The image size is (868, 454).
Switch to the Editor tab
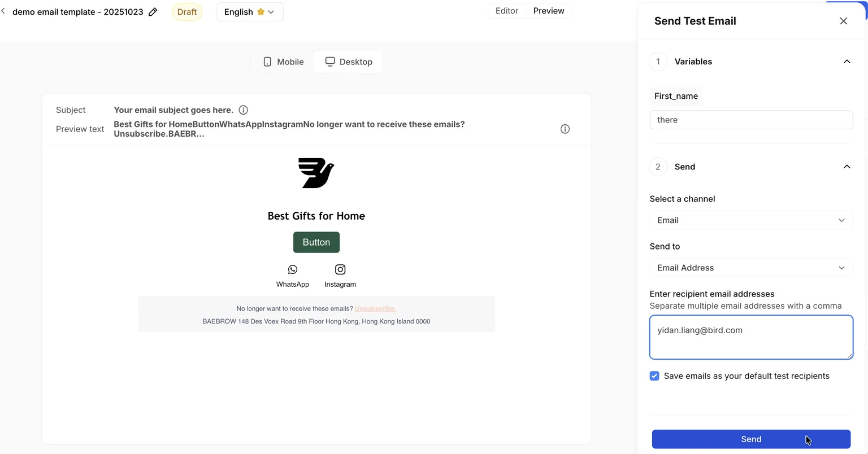(x=507, y=11)
